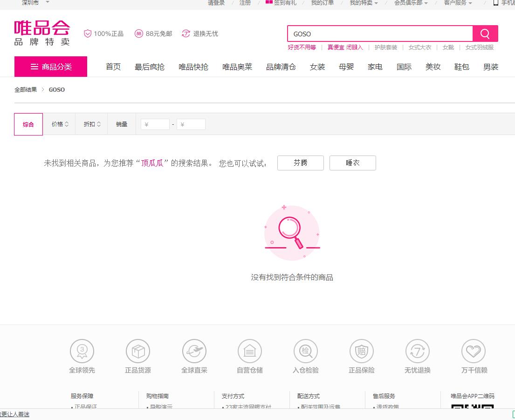Click the 全部结果 breadcrumb
This screenshot has width=515, height=420.
click(x=26, y=89)
